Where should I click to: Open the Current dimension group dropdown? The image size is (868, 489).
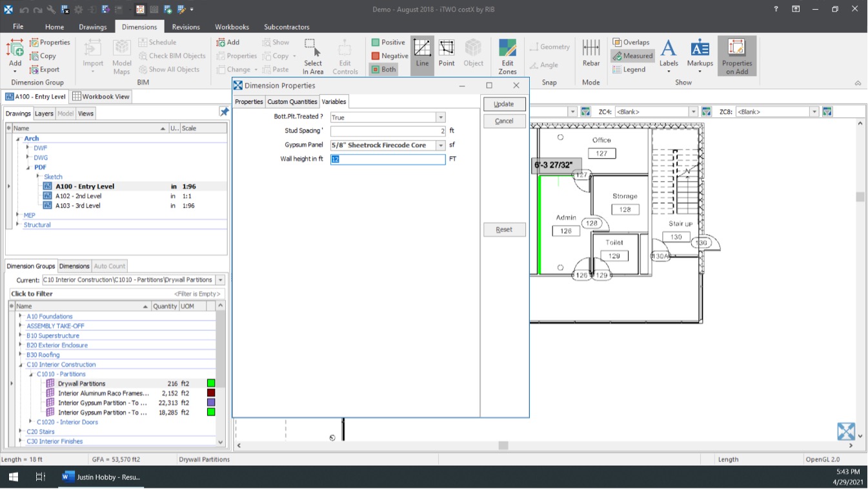point(221,280)
